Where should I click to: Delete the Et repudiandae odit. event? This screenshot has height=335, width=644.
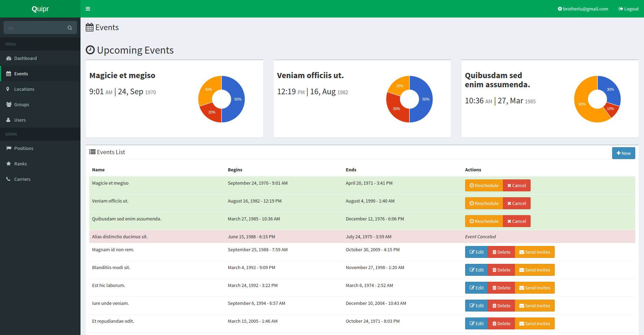501,323
